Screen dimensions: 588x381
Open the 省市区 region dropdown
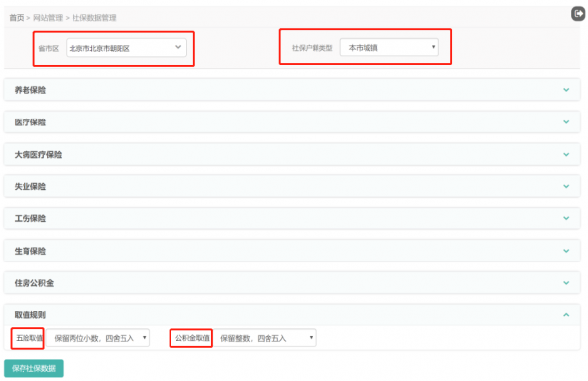(x=126, y=48)
